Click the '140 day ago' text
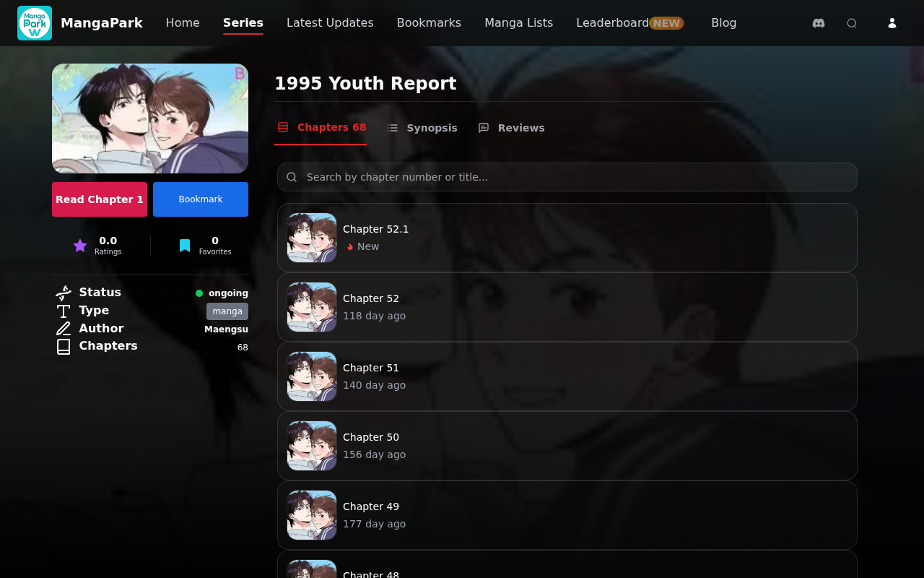Image resolution: width=924 pixels, height=578 pixels. click(374, 385)
